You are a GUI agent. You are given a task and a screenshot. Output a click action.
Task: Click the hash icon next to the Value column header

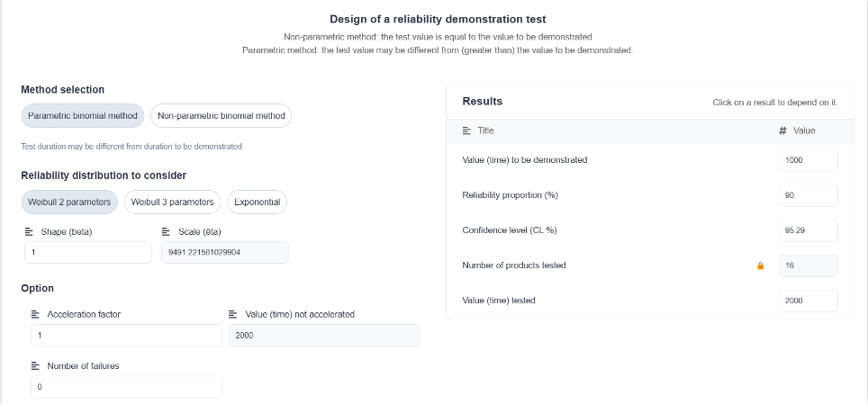782,131
